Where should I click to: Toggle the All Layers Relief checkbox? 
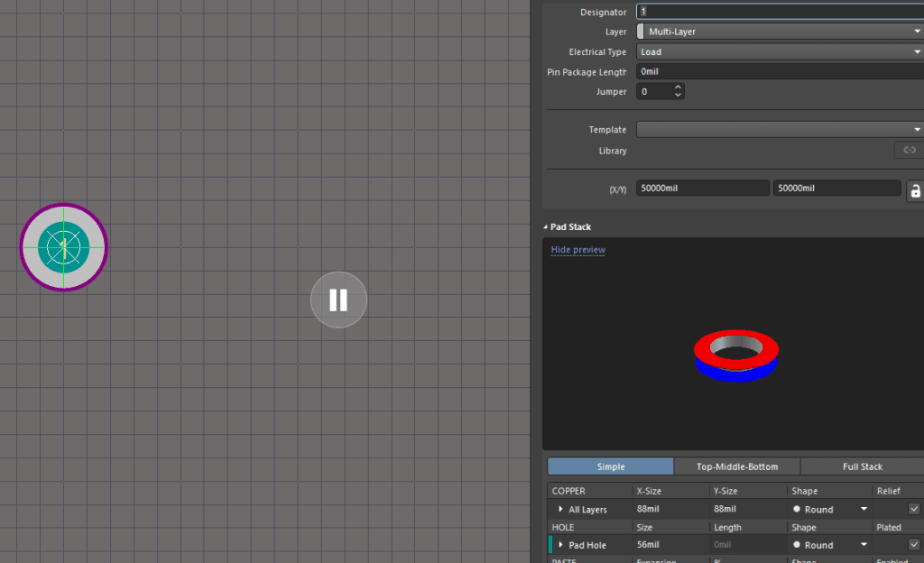click(914, 509)
